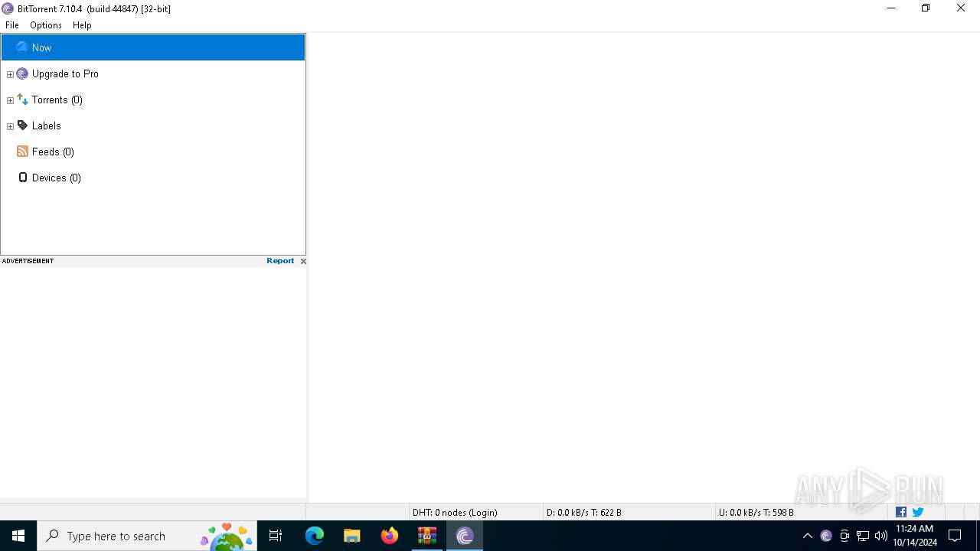
Task: Click the Report advertisement link
Action: pyautogui.click(x=280, y=261)
